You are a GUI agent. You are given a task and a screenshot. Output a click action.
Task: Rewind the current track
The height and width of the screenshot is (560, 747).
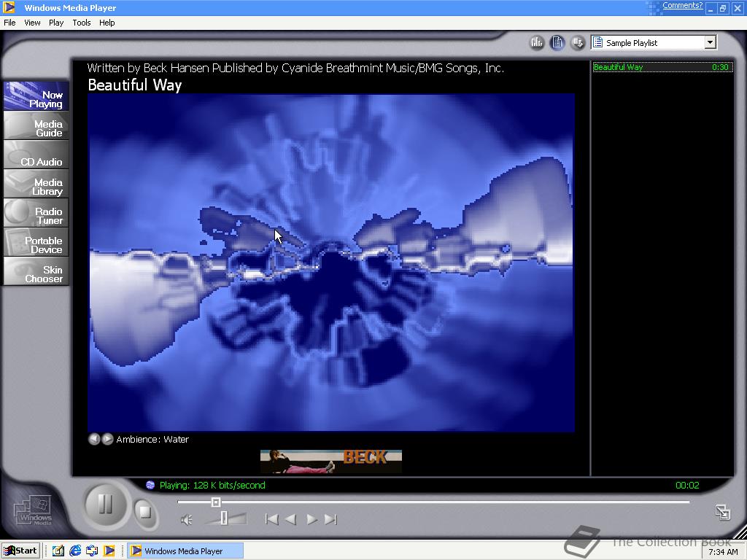(x=291, y=519)
